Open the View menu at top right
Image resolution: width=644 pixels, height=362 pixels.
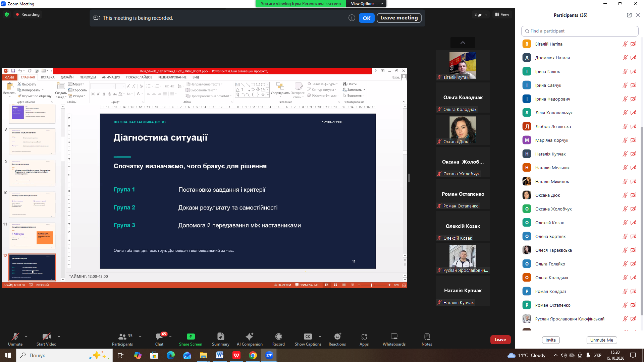tap(502, 14)
